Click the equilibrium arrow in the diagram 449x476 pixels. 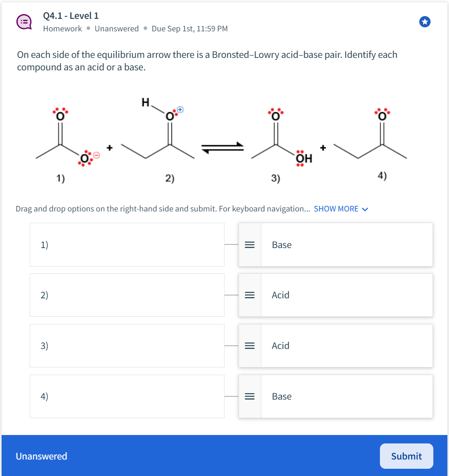(223, 148)
